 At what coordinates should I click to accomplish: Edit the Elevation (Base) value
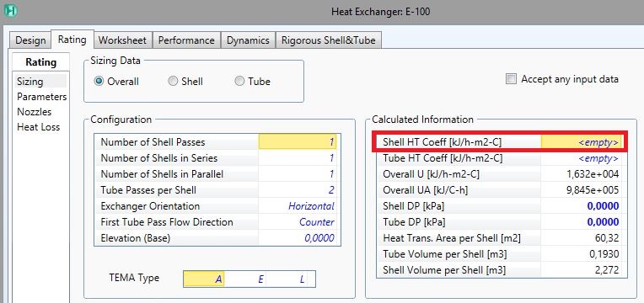[298, 238]
